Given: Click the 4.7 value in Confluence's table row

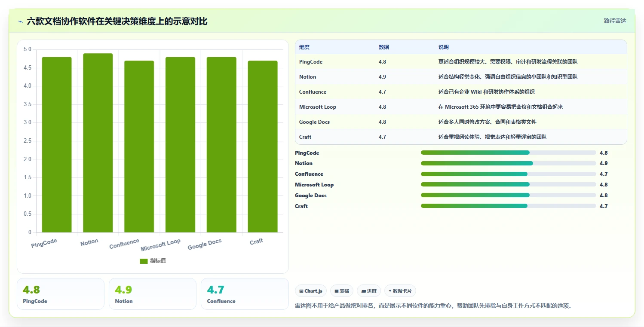Looking at the screenshot, I should (382, 92).
